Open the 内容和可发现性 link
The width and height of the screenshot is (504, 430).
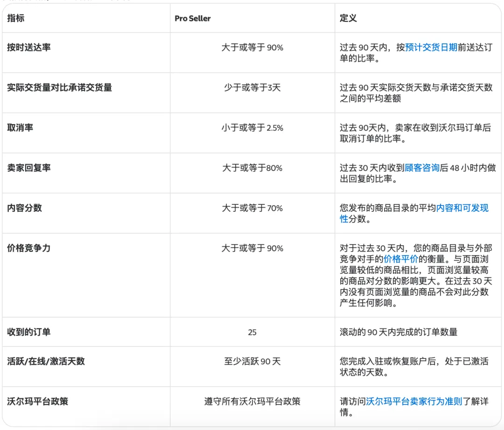[x=462, y=208]
